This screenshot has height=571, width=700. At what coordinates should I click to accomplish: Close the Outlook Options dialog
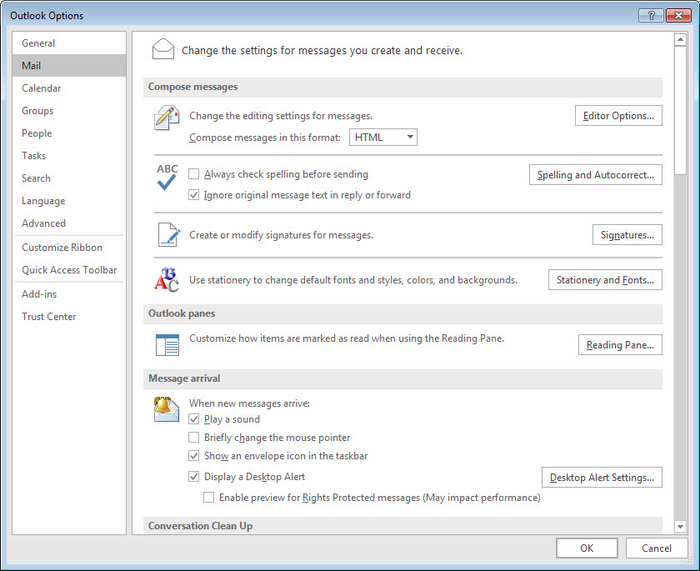click(x=678, y=16)
